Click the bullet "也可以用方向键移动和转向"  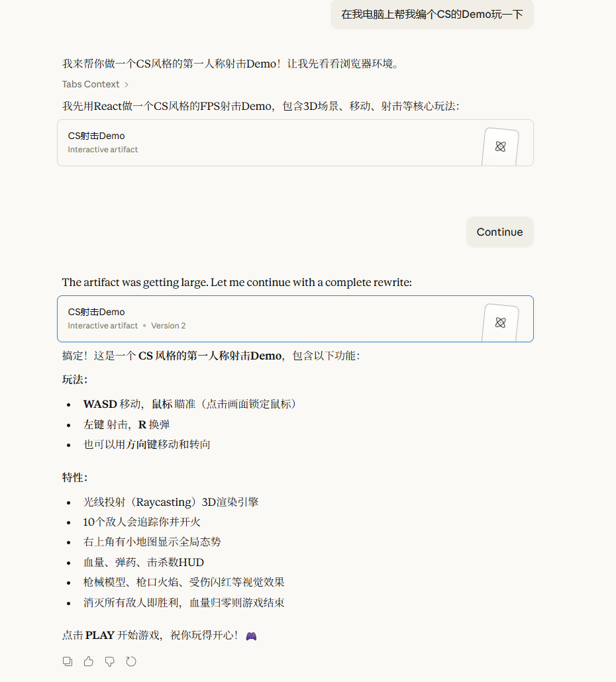[146, 444]
